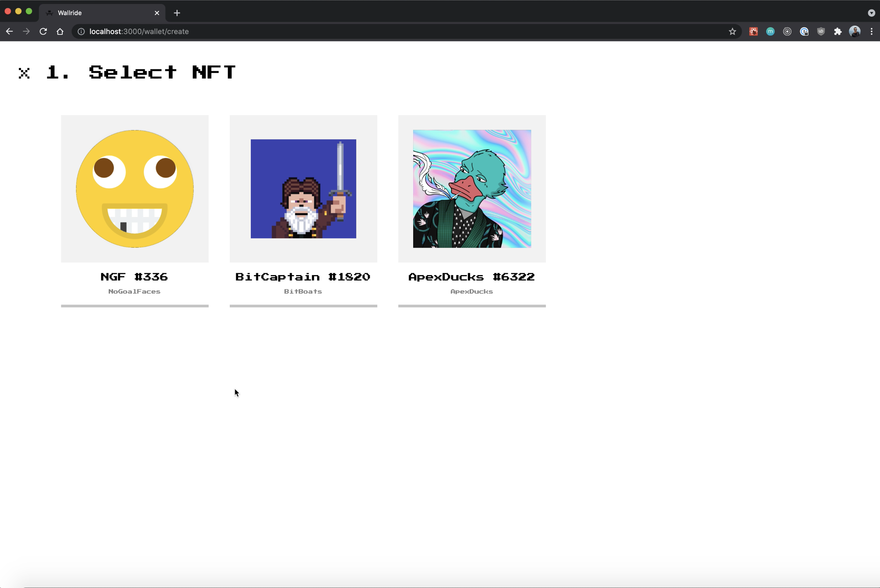880x588 pixels.
Task: Expand the tab search dropdown arrow
Action: click(x=871, y=13)
